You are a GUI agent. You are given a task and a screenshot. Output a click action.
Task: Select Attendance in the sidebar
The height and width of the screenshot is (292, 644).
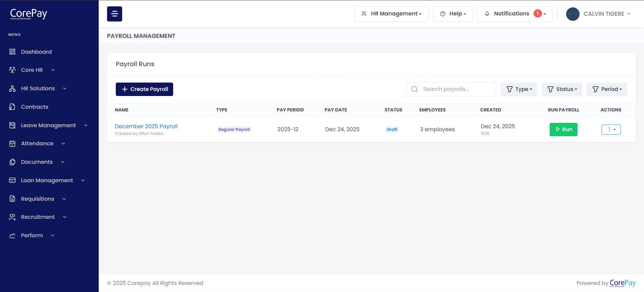[37, 143]
